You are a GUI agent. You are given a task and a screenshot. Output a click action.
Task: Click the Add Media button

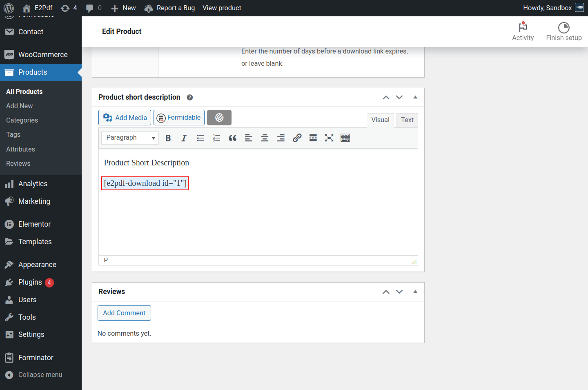pyautogui.click(x=125, y=118)
